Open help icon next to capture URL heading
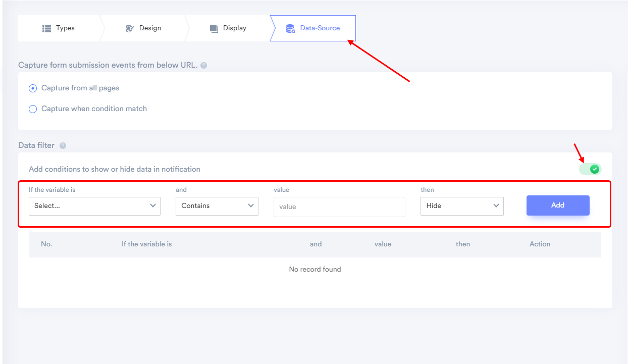This screenshot has width=628, height=364. pyautogui.click(x=203, y=65)
